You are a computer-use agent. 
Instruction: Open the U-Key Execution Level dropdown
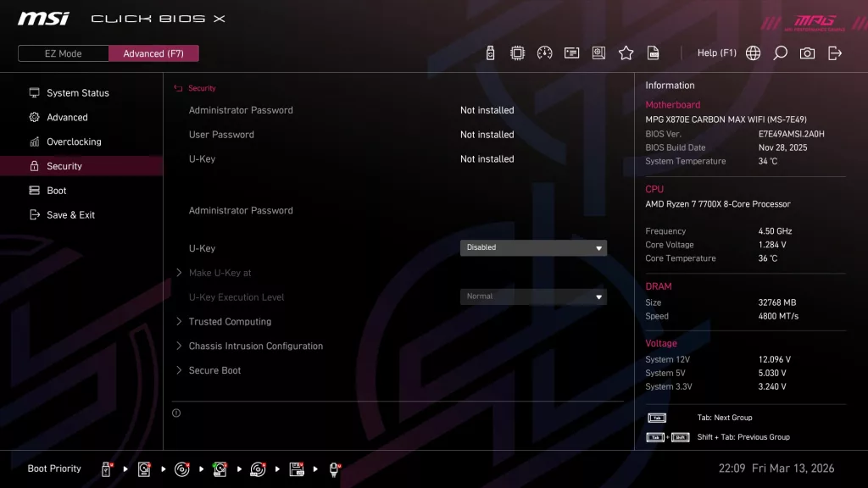pyautogui.click(x=533, y=297)
